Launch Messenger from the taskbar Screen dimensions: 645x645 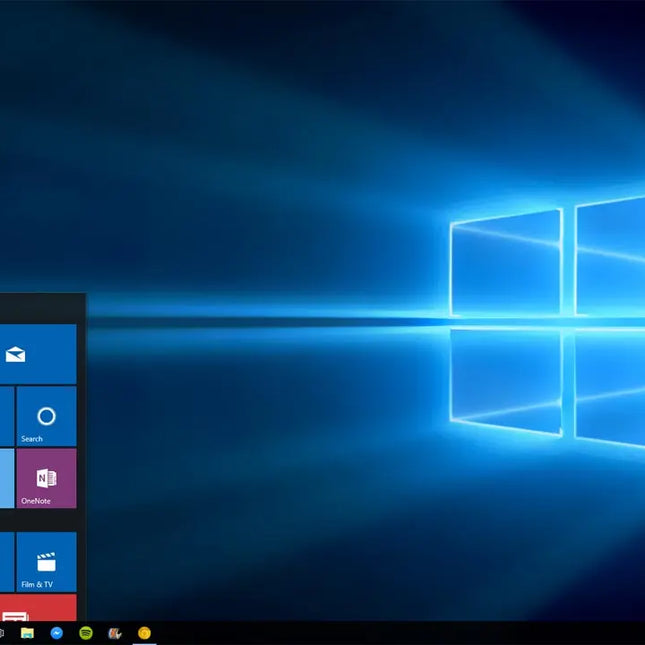pyautogui.click(x=57, y=633)
